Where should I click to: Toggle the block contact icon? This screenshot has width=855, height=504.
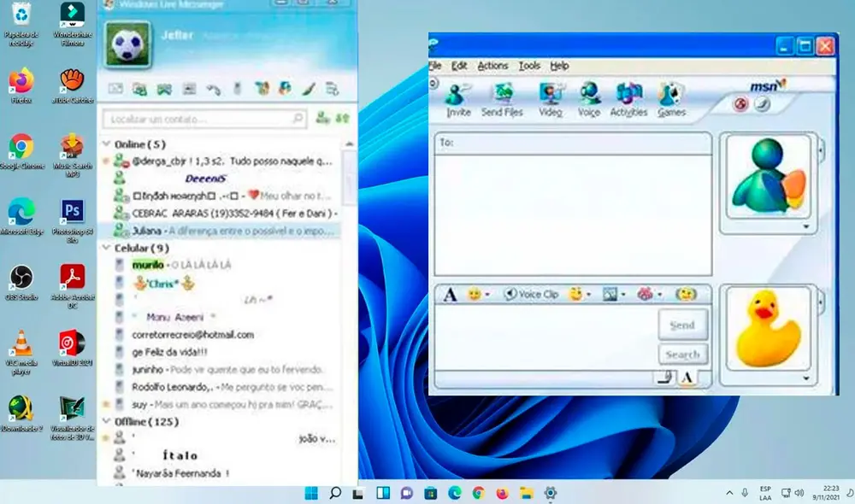pos(742,104)
